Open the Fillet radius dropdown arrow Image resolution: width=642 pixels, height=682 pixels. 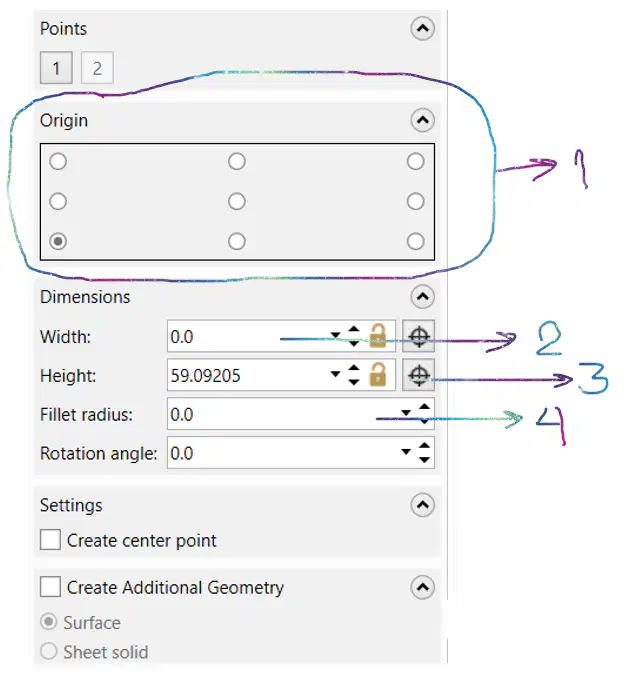click(x=405, y=413)
